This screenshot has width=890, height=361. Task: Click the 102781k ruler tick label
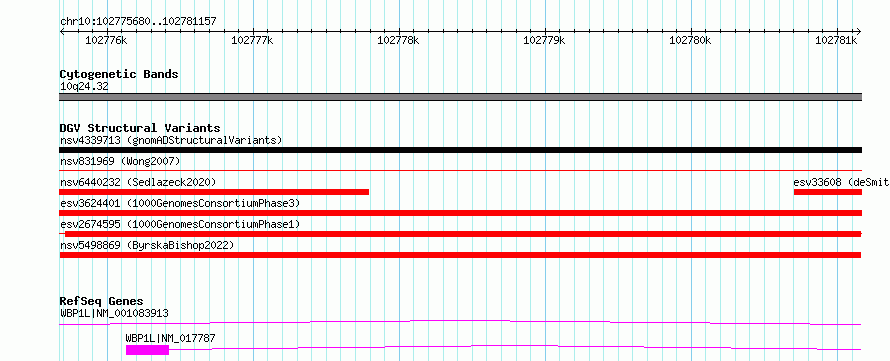click(837, 40)
